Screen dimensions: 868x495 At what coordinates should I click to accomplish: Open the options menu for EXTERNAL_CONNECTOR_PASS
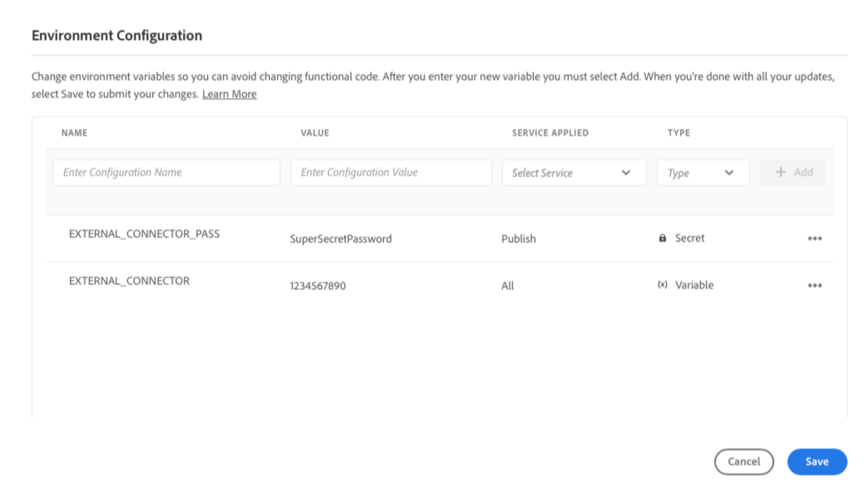pyautogui.click(x=815, y=238)
